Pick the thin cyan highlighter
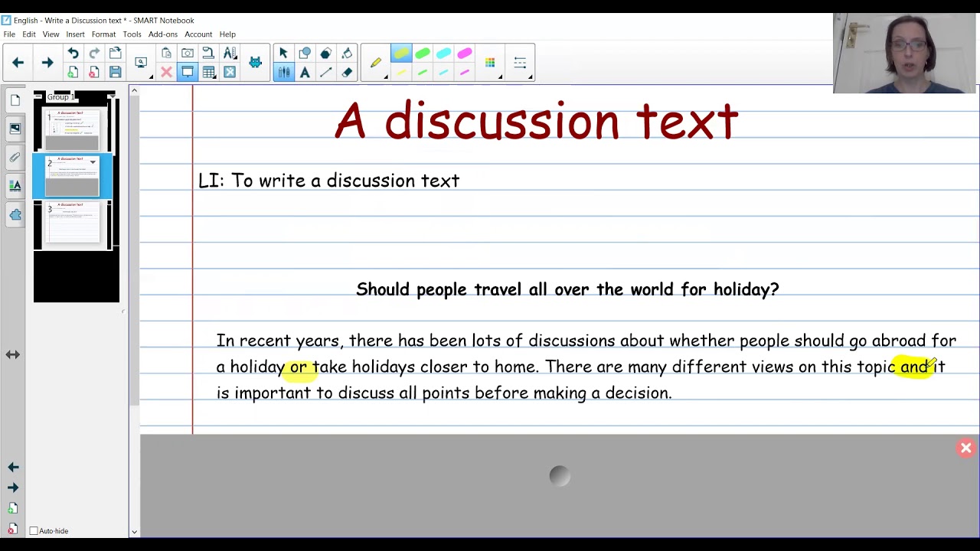 click(x=443, y=73)
